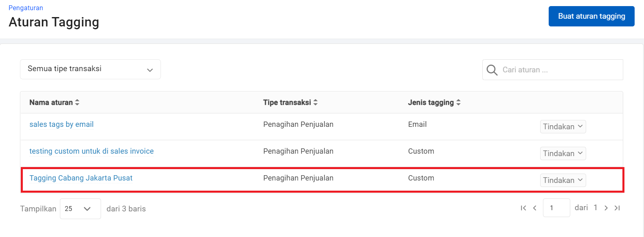
Task: Sort table by Tipe transaksi column
Action: (x=315, y=102)
